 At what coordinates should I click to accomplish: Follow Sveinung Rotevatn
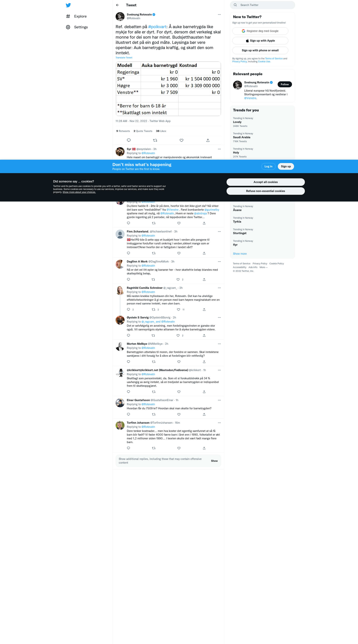pos(284,85)
